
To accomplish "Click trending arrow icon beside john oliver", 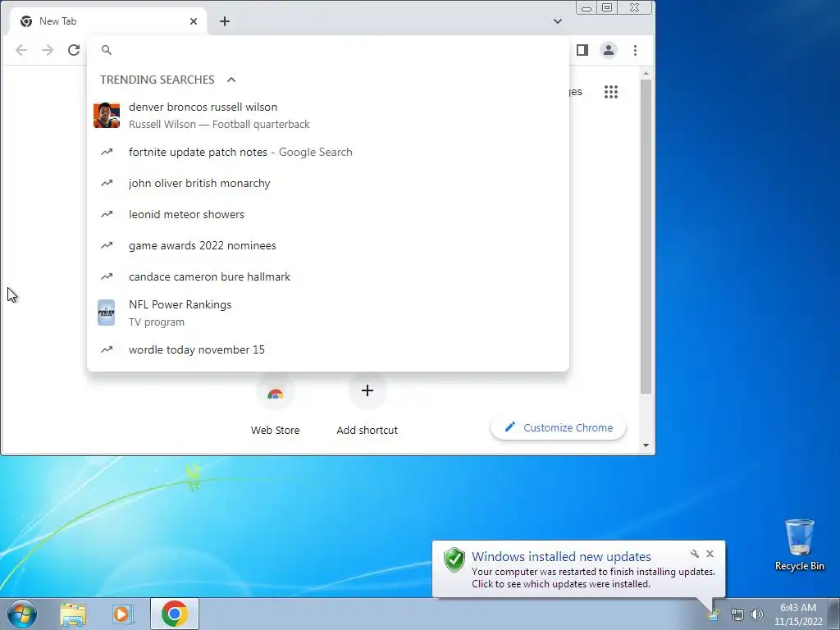I will click(x=107, y=183).
